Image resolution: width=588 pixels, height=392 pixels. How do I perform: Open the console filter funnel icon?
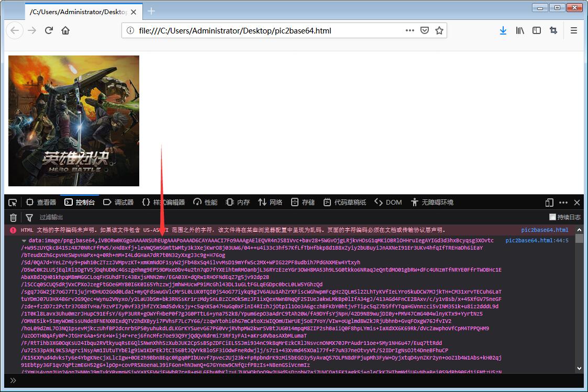pos(29,217)
